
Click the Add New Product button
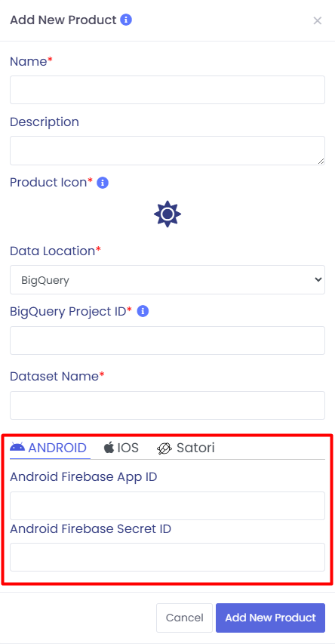click(271, 618)
